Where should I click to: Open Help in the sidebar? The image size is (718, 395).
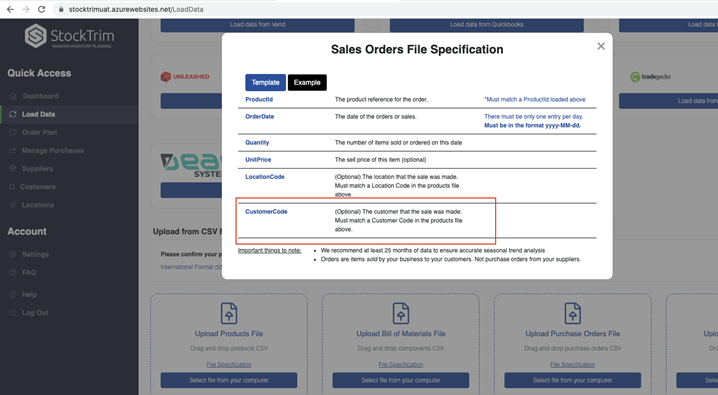[x=29, y=295]
